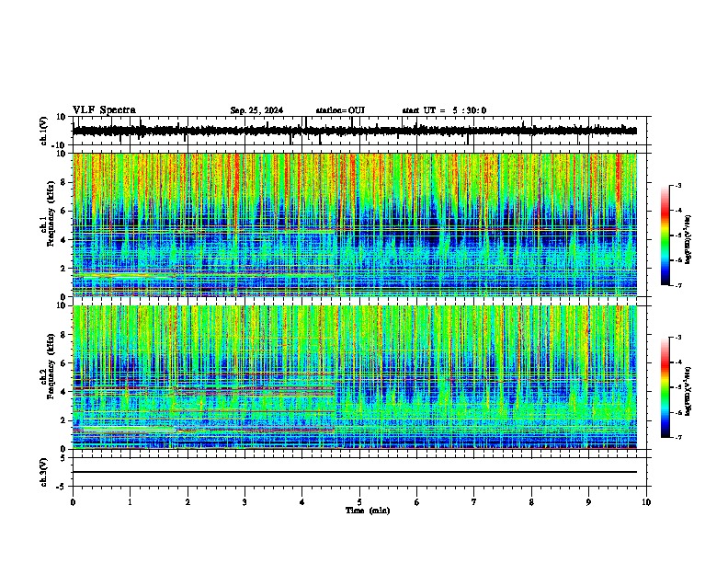The height and width of the screenshot is (563, 728).
Task: Click the "ch.1(V)" waveform axis label
Action: tap(44, 131)
